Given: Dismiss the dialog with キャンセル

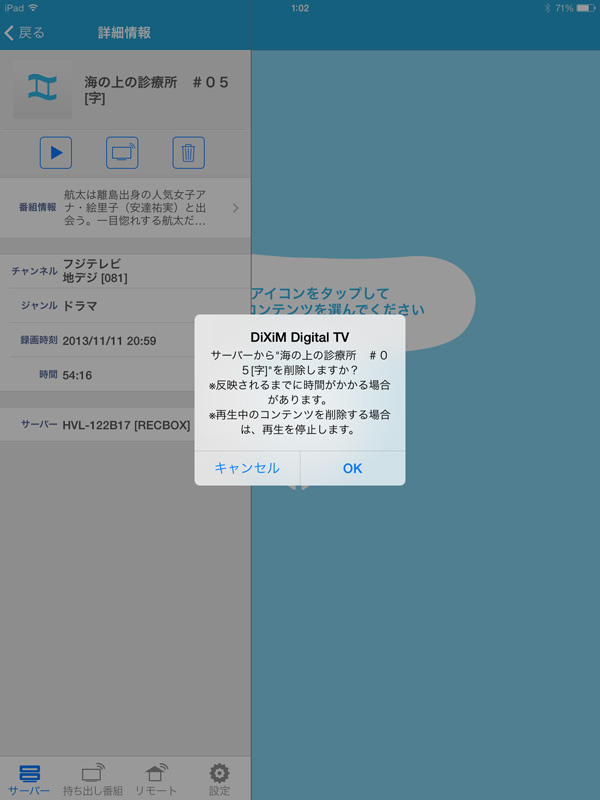Looking at the screenshot, I should click(x=247, y=468).
